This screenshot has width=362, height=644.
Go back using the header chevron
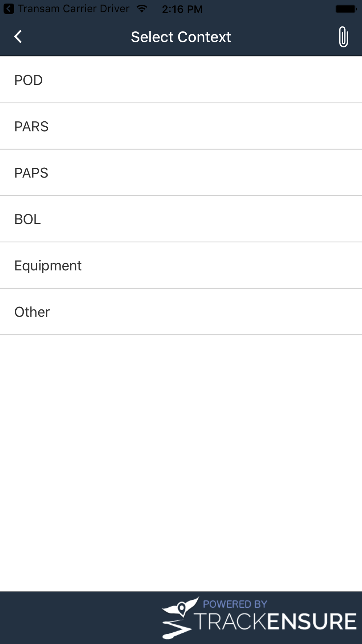[x=18, y=37]
